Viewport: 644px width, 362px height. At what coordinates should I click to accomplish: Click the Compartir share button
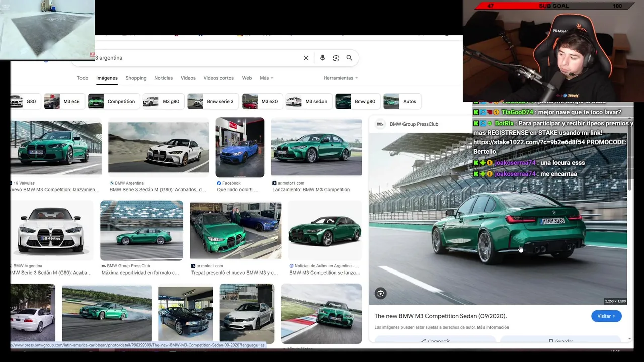click(x=435, y=340)
